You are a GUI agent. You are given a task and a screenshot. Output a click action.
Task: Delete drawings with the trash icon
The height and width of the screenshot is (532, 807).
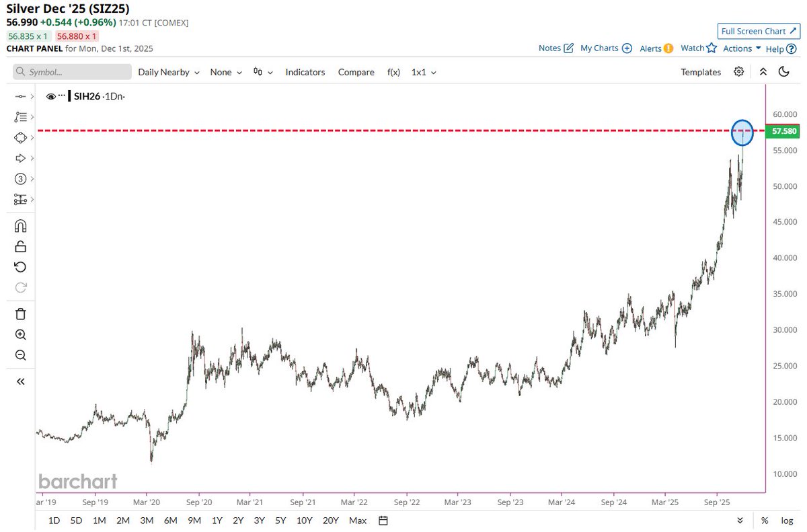pos(20,313)
